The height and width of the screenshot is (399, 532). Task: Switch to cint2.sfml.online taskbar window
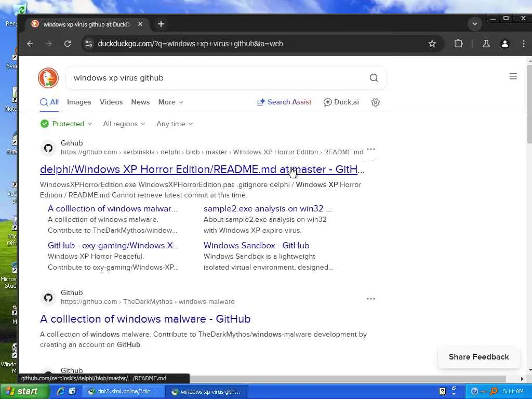[x=123, y=392]
